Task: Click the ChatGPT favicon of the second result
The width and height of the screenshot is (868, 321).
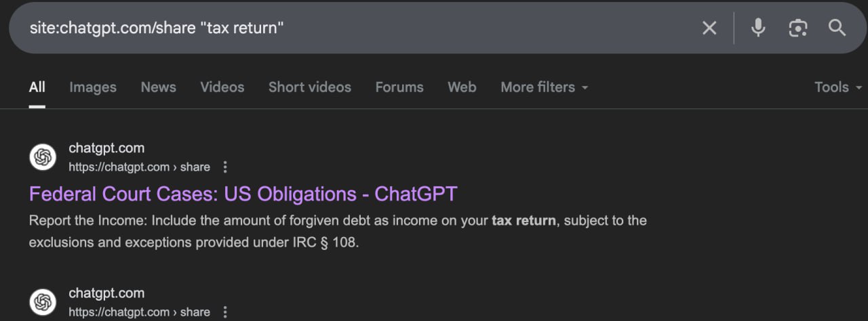Action: (x=43, y=302)
